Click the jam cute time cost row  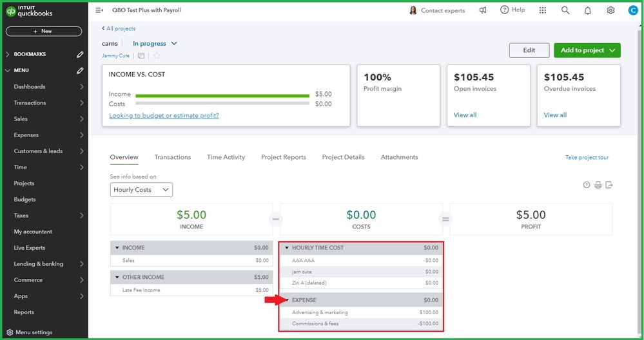(361, 272)
